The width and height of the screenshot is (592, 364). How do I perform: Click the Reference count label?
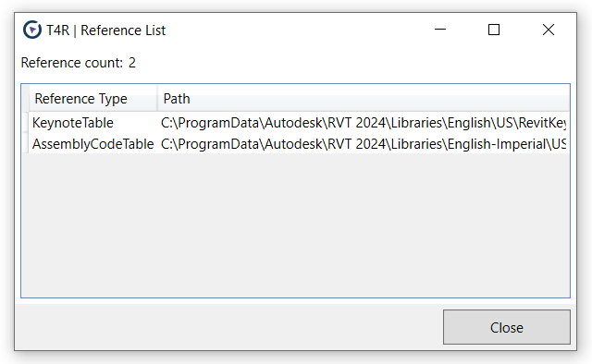(78, 63)
